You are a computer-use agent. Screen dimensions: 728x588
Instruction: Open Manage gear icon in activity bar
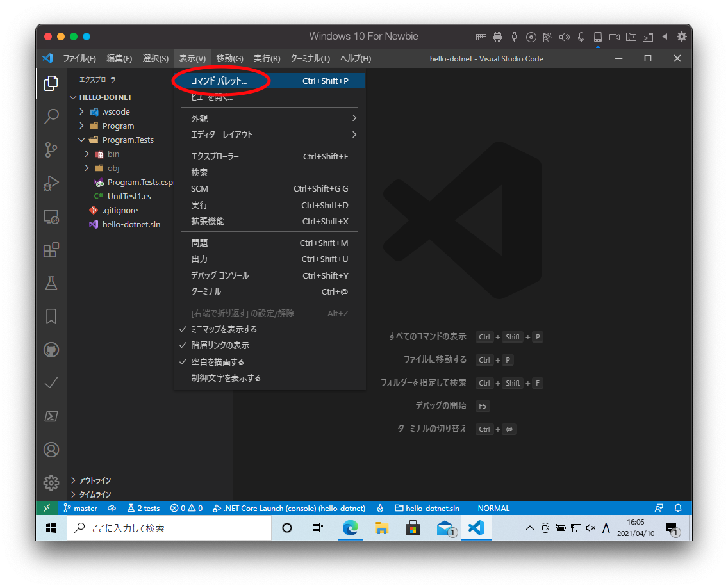[x=51, y=483]
